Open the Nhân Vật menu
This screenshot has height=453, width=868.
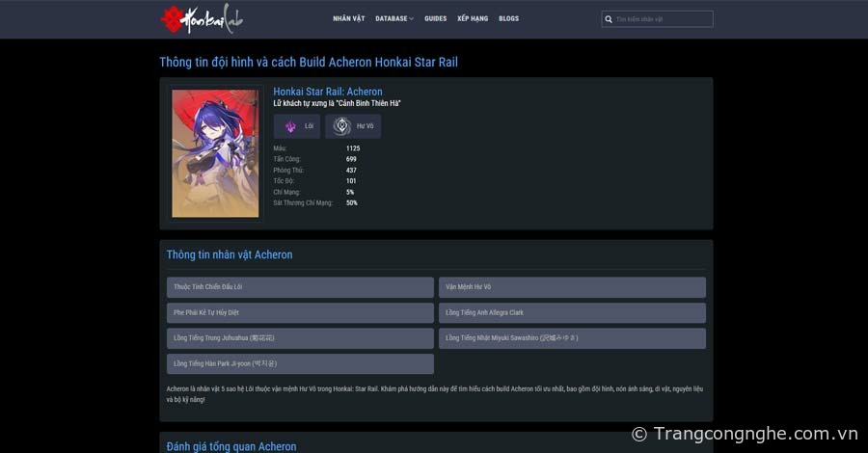point(348,18)
